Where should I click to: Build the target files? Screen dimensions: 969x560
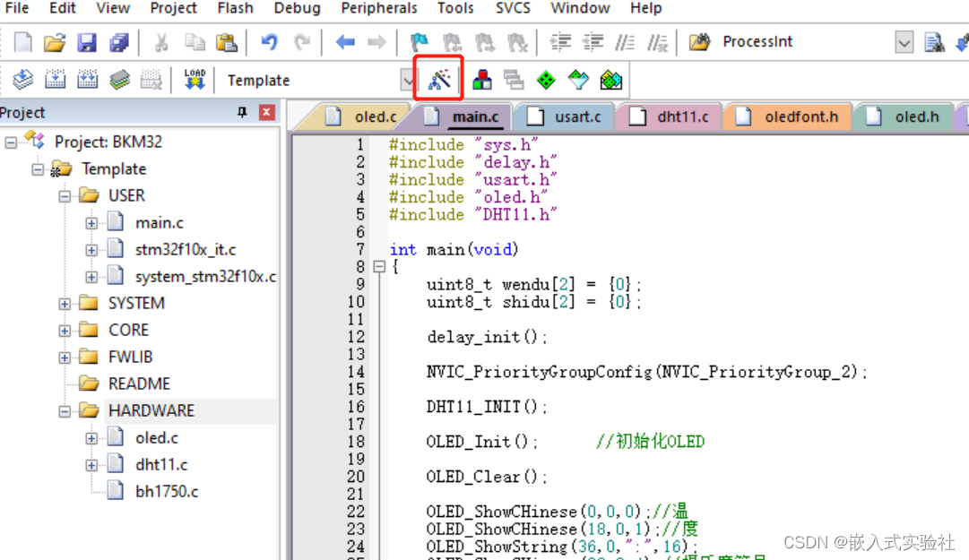55,80
